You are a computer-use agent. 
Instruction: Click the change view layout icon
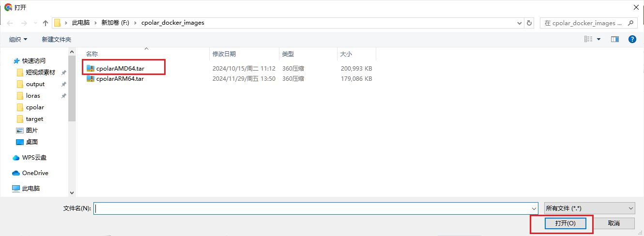[x=588, y=39]
